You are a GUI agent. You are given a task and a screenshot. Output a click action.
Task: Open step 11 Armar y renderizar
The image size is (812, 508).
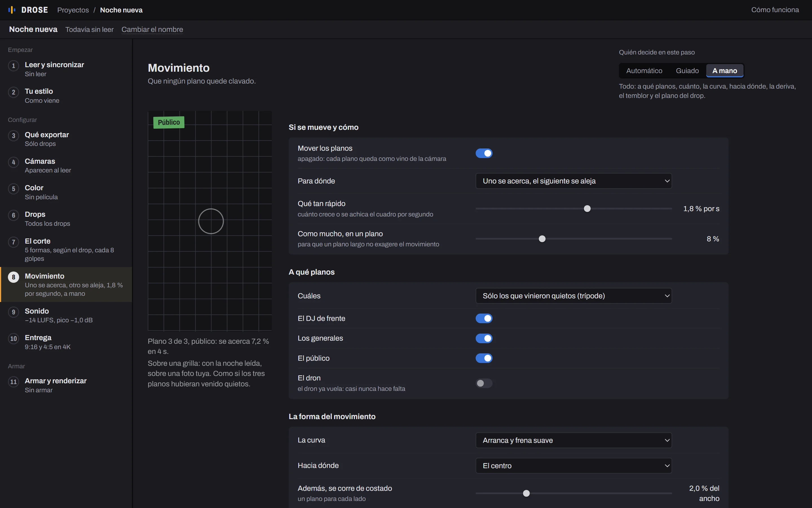(x=66, y=385)
